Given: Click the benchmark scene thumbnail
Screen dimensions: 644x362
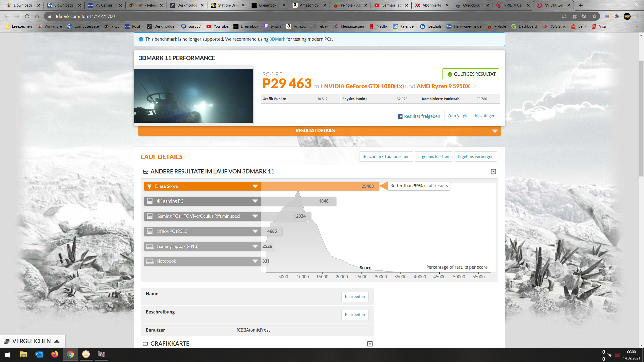Looking at the screenshot, I should (x=193, y=96).
